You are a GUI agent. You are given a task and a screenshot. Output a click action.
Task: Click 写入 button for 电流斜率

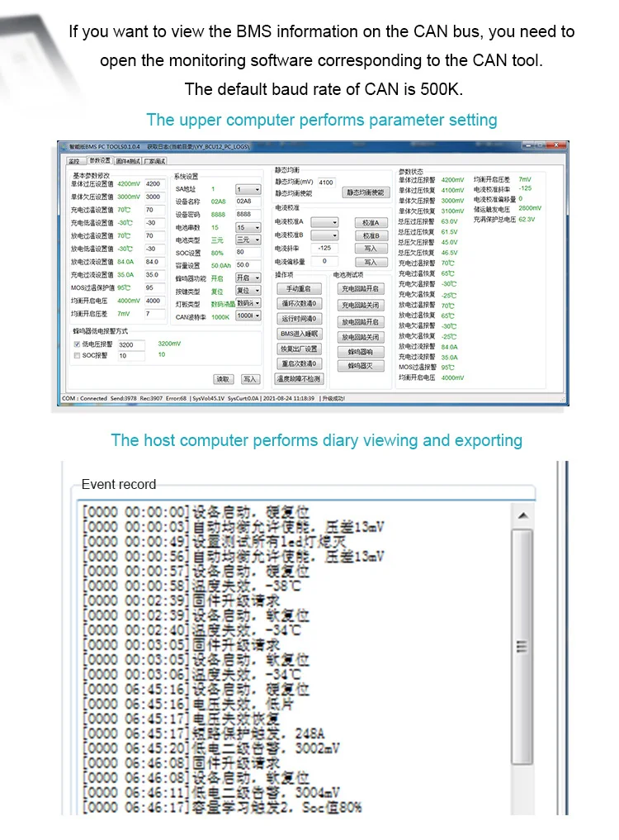tap(371, 249)
